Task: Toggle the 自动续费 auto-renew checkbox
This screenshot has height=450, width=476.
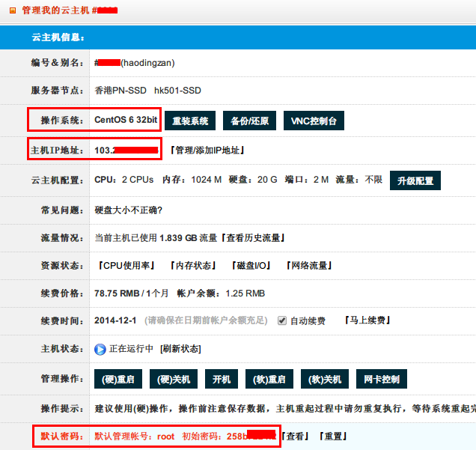Action: pos(282,320)
